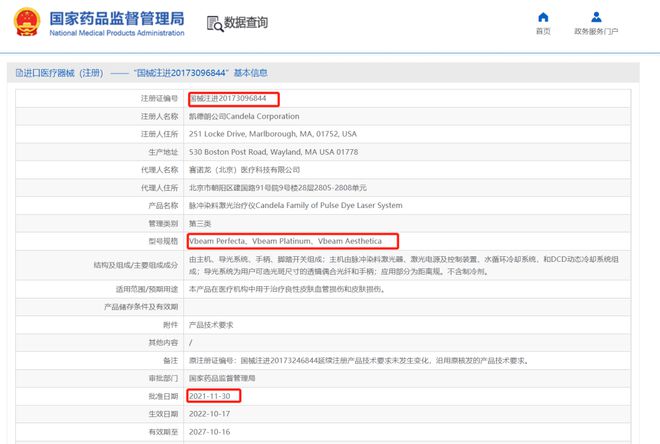Select product name Candela Family of Pulse Dye Laser
660x444 pixels.
(x=295, y=205)
